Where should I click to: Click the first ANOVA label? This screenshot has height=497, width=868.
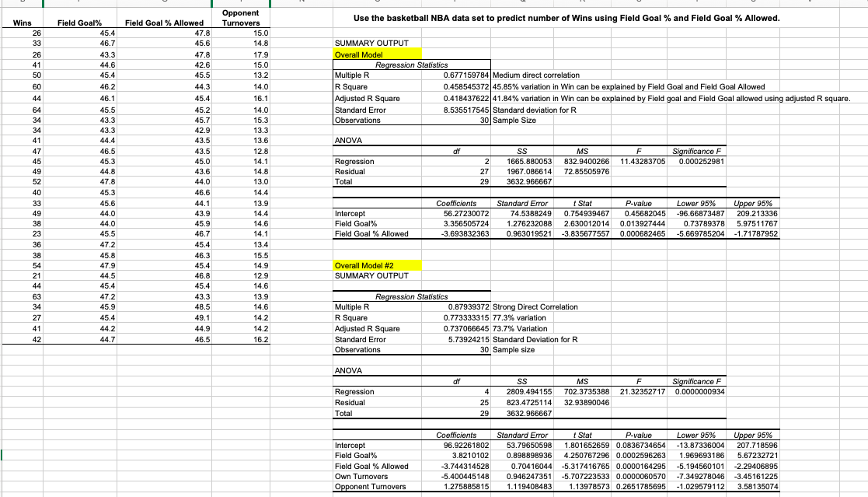[x=348, y=141]
